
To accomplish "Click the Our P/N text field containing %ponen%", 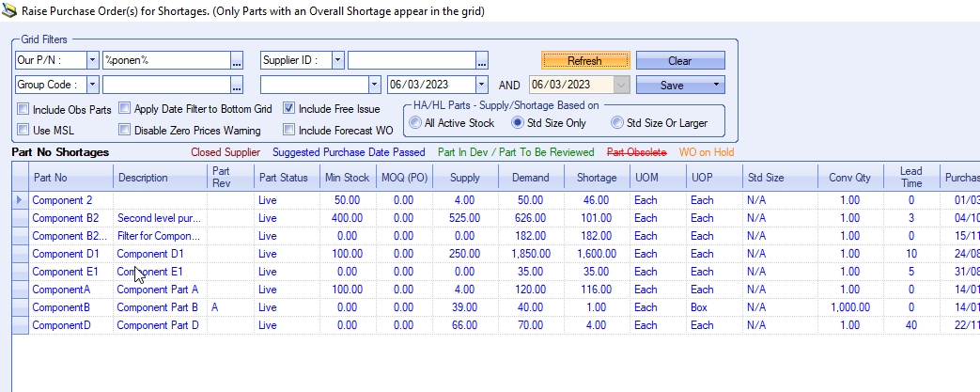I will [x=165, y=60].
